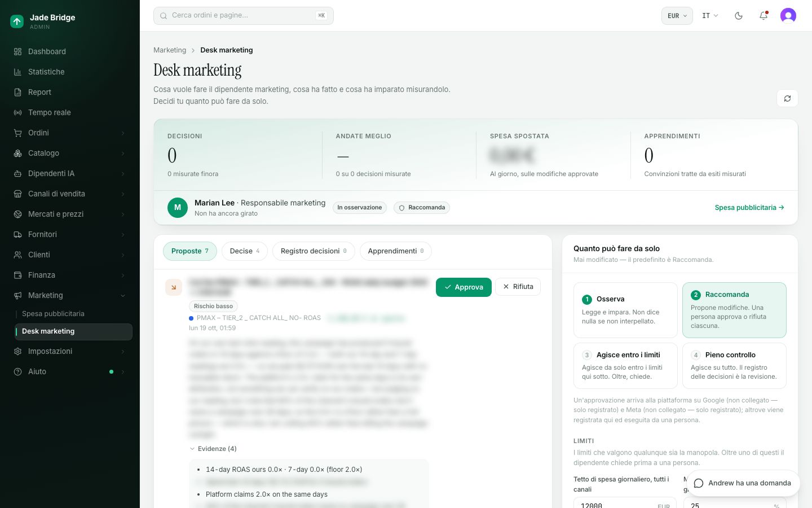Expand the Finanza chevron in sidebar

tap(123, 275)
